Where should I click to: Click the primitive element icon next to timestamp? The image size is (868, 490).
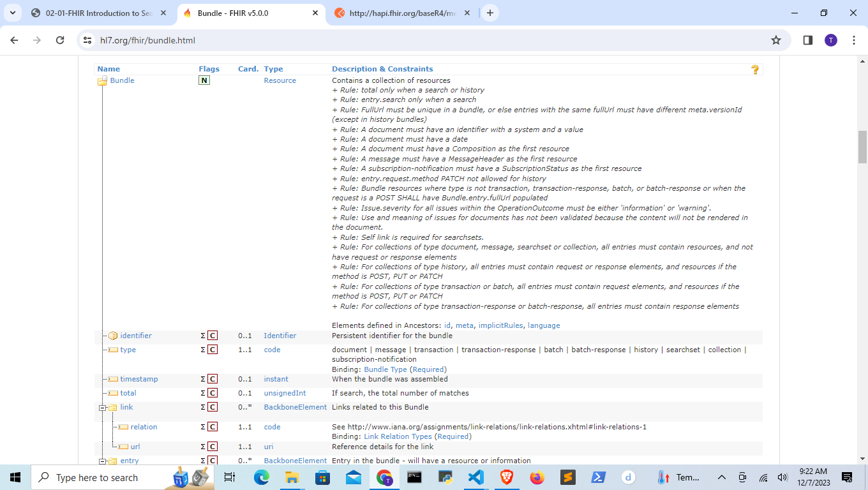point(113,379)
